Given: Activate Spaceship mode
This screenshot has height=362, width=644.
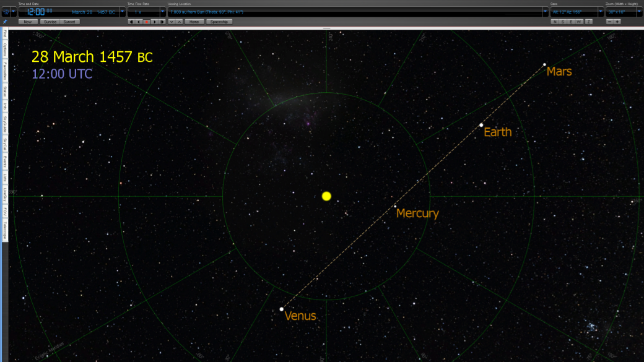Looking at the screenshot, I should click(219, 22).
